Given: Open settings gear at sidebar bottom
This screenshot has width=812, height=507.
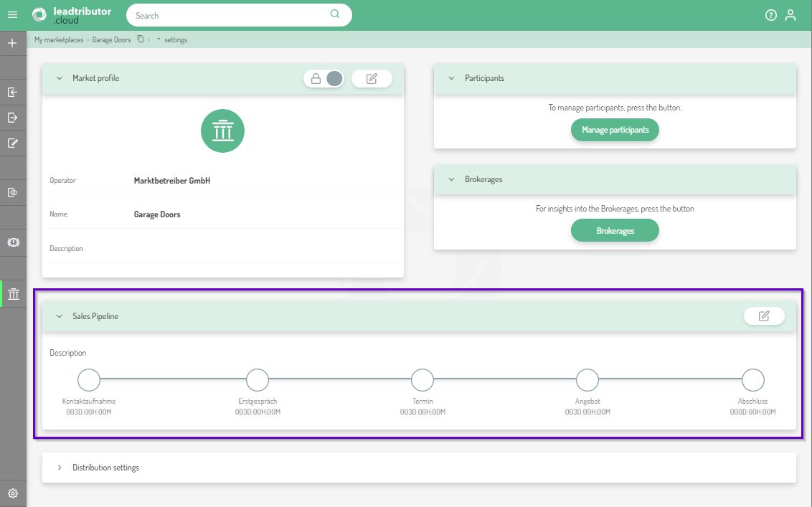Looking at the screenshot, I should coord(12,493).
